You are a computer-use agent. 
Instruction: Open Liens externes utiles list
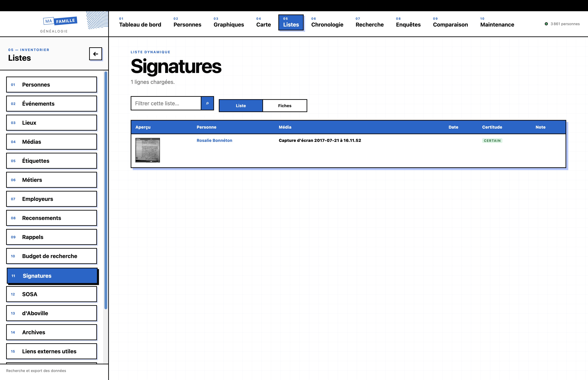(52, 351)
